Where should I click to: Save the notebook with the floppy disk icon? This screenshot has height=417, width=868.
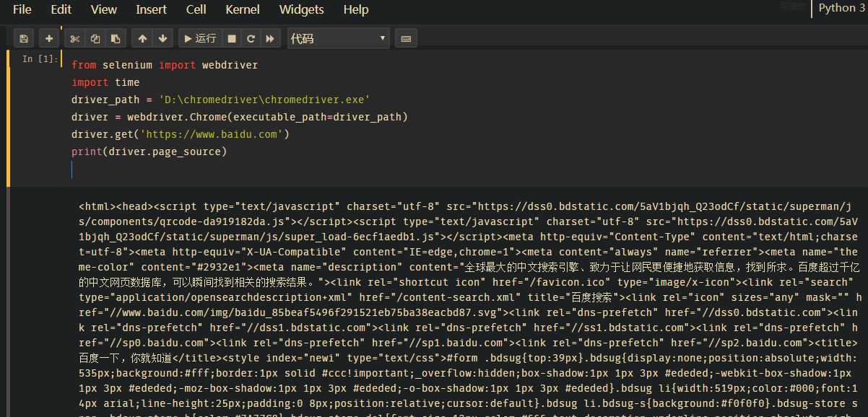point(24,38)
